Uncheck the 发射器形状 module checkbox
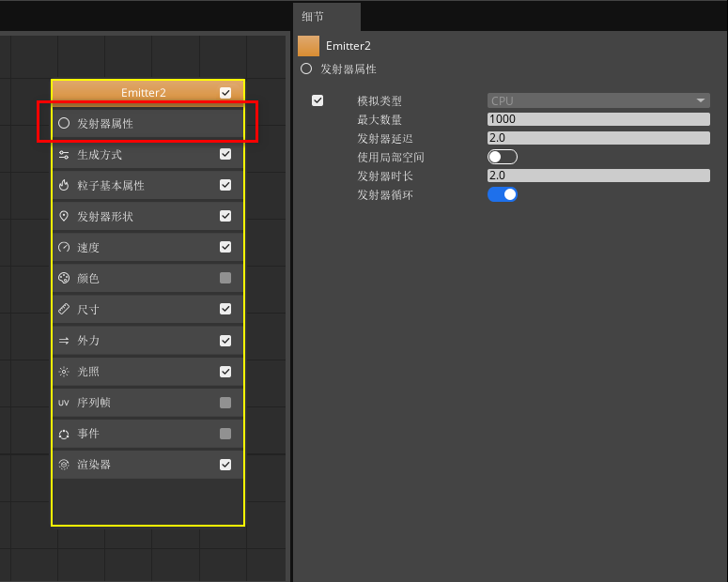This screenshot has height=582, width=728. pos(225,216)
